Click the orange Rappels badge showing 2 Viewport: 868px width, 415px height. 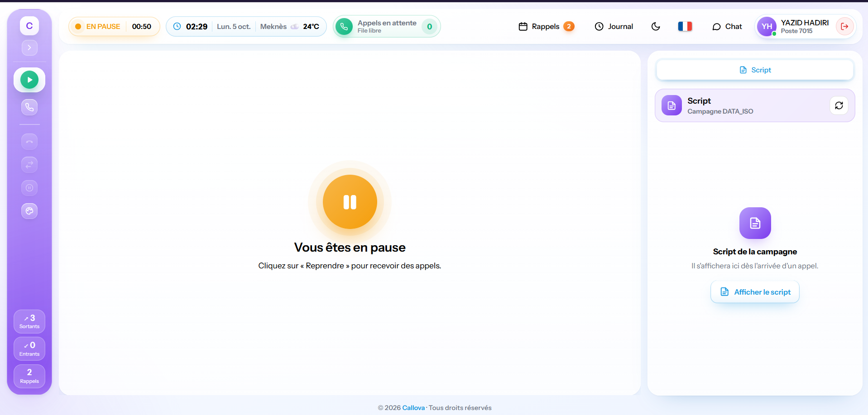coord(569,26)
